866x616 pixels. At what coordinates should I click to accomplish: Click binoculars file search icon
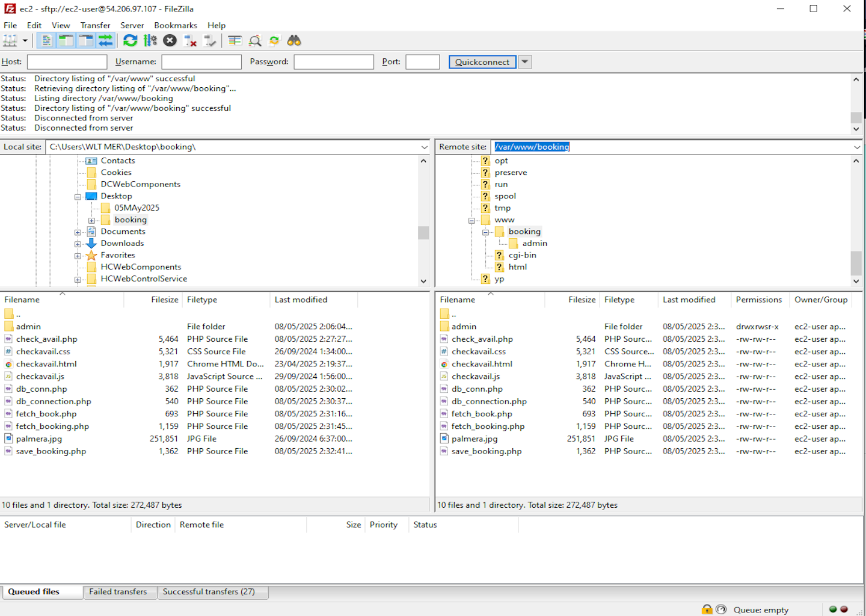coord(294,41)
